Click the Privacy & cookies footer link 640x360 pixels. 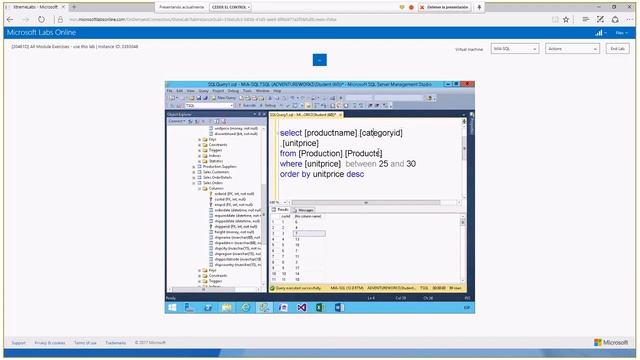[50, 343]
